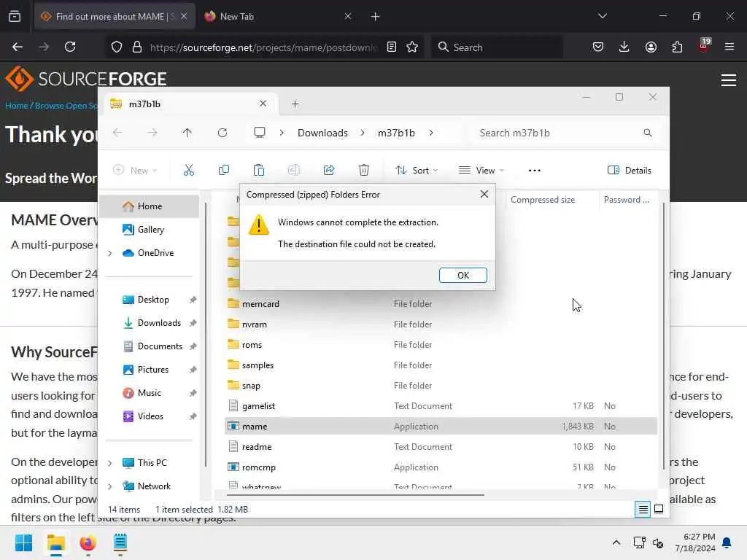Switch to the New Tab in Firefox
The height and width of the screenshot is (560, 747).
(x=278, y=16)
